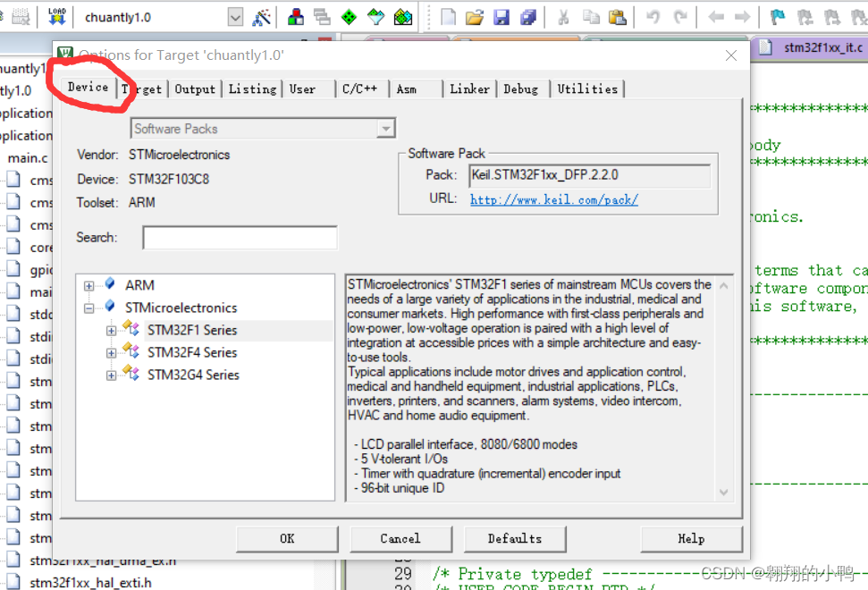Click line number 29 in editor

tap(403, 573)
